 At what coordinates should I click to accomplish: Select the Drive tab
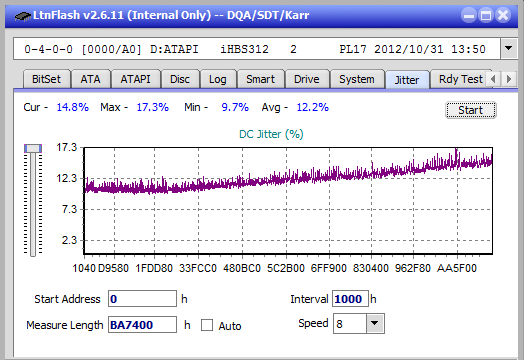pos(307,79)
